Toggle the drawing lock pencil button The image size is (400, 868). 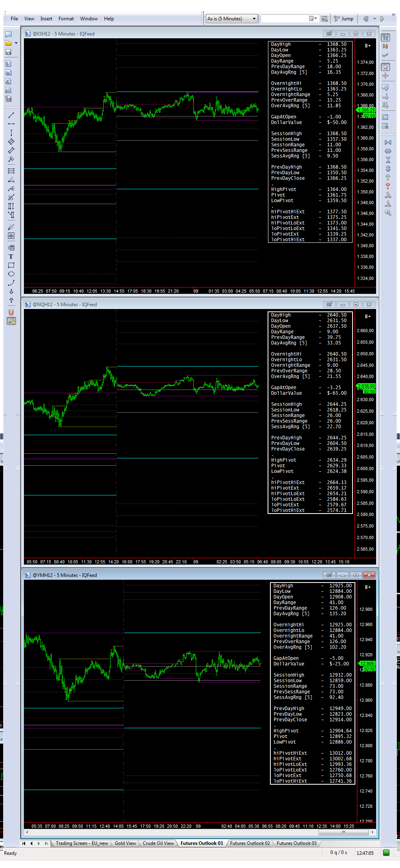click(x=11, y=321)
